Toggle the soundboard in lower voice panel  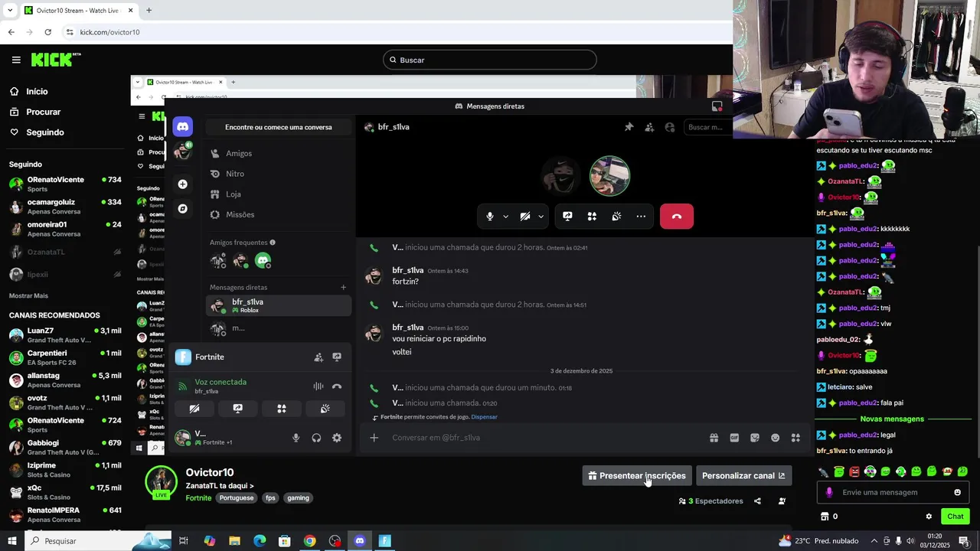[325, 409]
